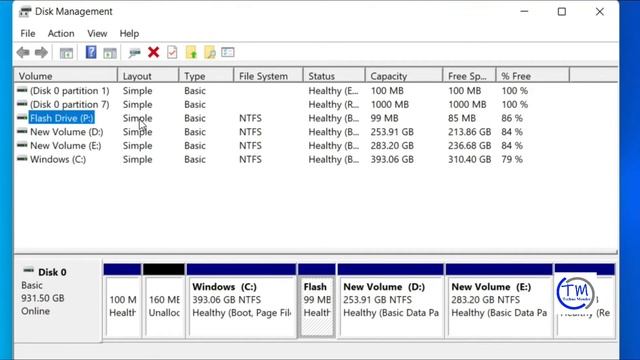
Task: Open the Action menu
Action: pyautogui.click(x=61, y=33)
